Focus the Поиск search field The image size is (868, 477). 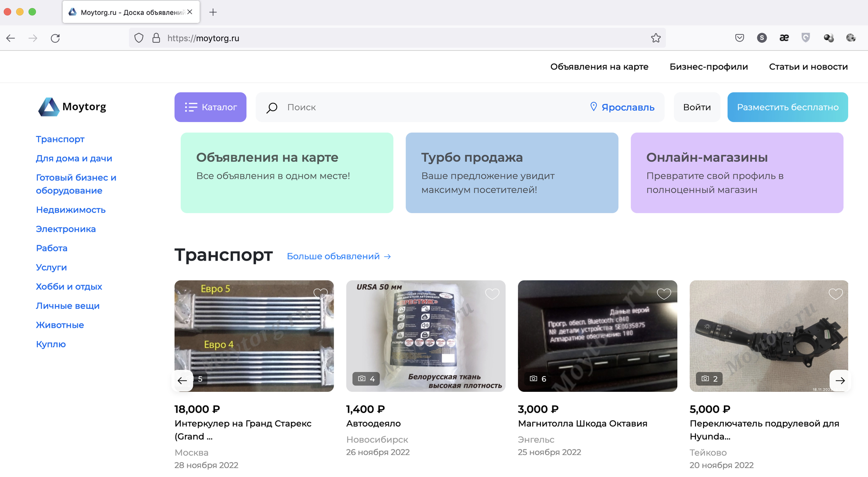[x=424, y=107]
